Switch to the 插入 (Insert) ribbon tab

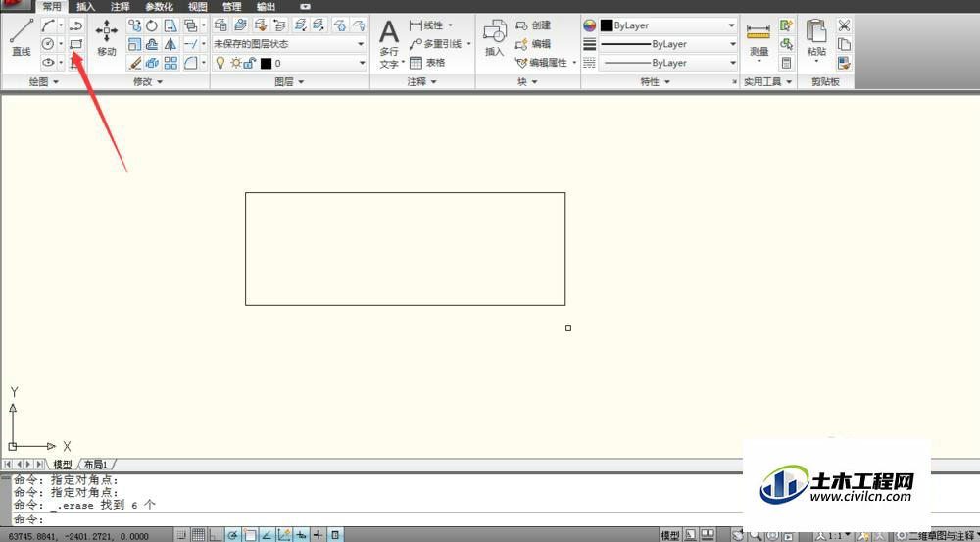click(85, 7)
